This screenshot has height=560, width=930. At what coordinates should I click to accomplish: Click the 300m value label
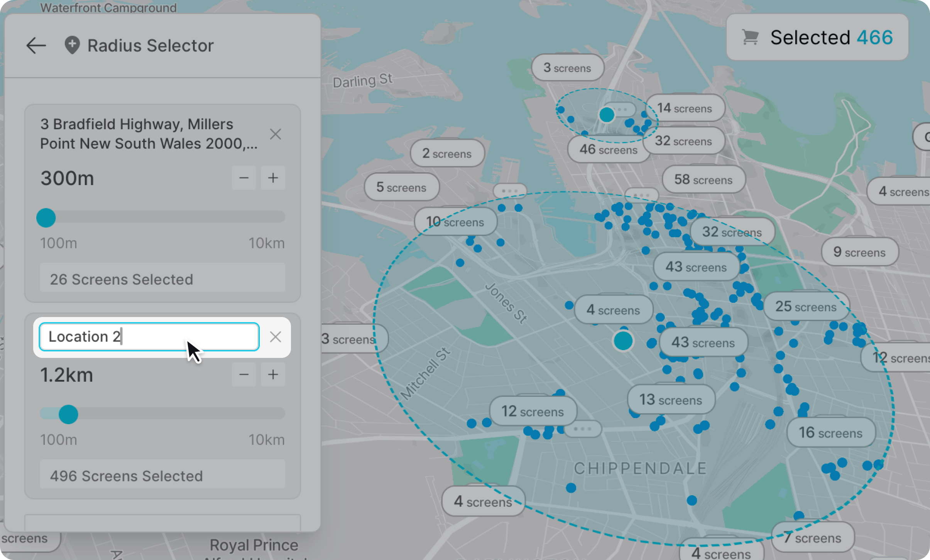(x=67, y=178)
